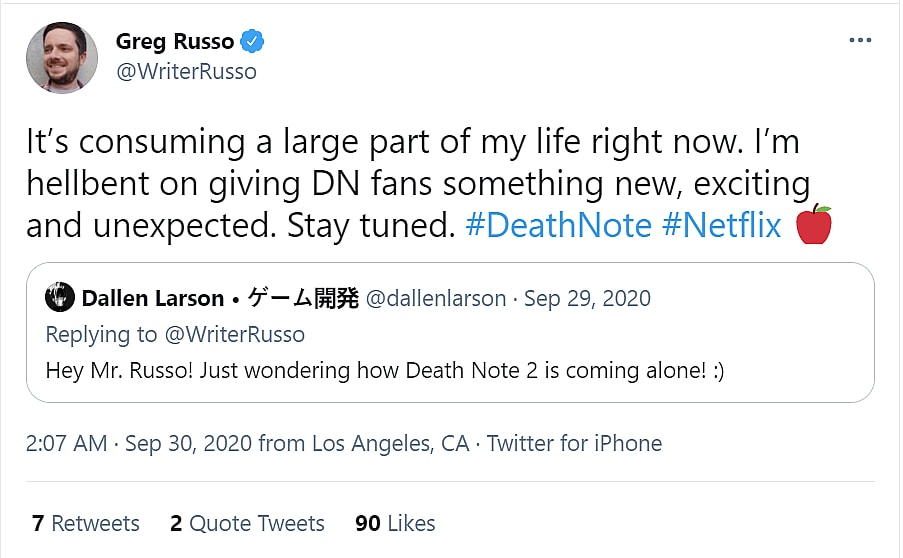Click the red apple emoji
The width and height of the screenshot is (903, 558).
[813, 226]
